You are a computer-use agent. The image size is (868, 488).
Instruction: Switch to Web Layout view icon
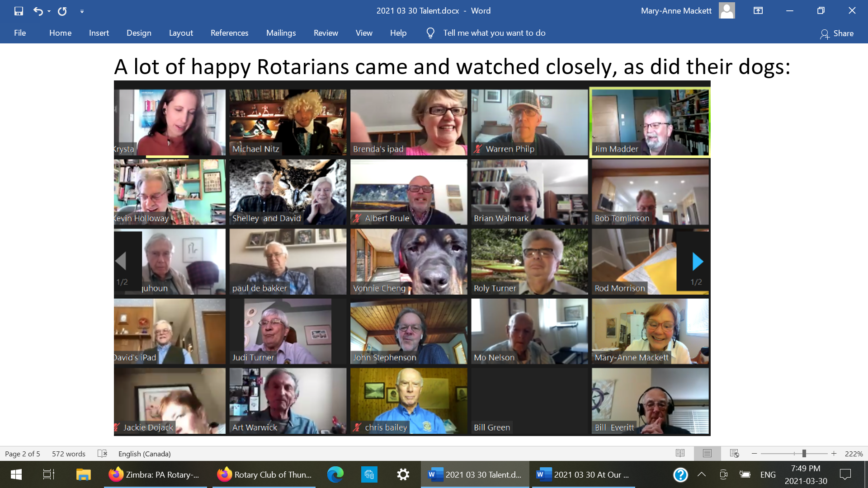pos(734,453)
